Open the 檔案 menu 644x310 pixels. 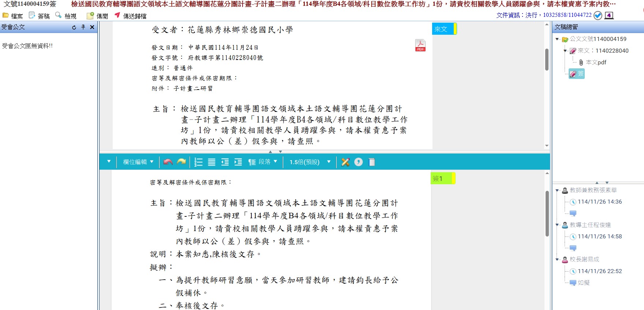coord(13,16)
